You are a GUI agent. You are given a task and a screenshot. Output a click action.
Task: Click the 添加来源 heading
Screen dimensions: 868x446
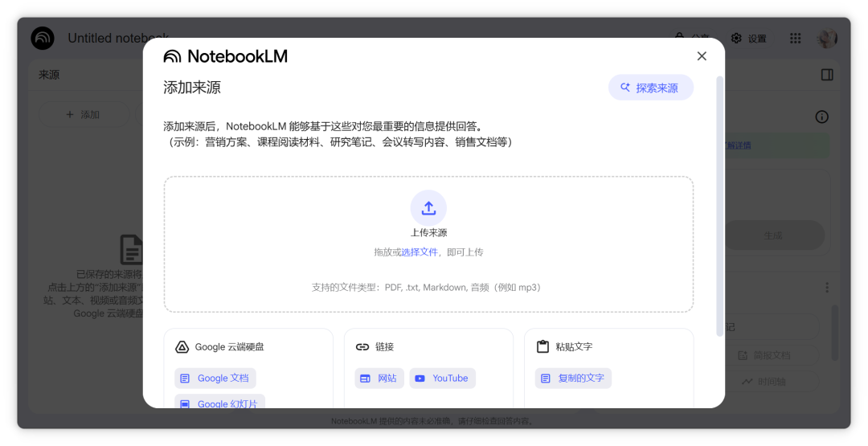pos(192,88)
